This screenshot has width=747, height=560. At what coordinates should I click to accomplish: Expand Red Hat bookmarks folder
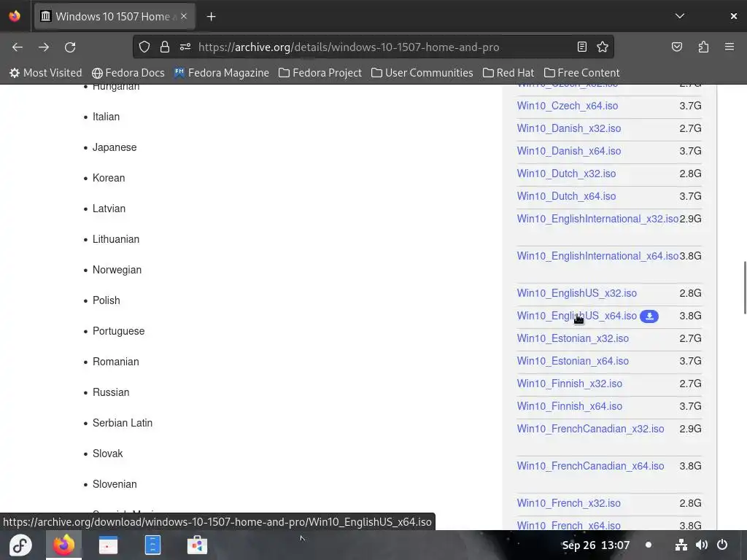[x=508, y=73]
